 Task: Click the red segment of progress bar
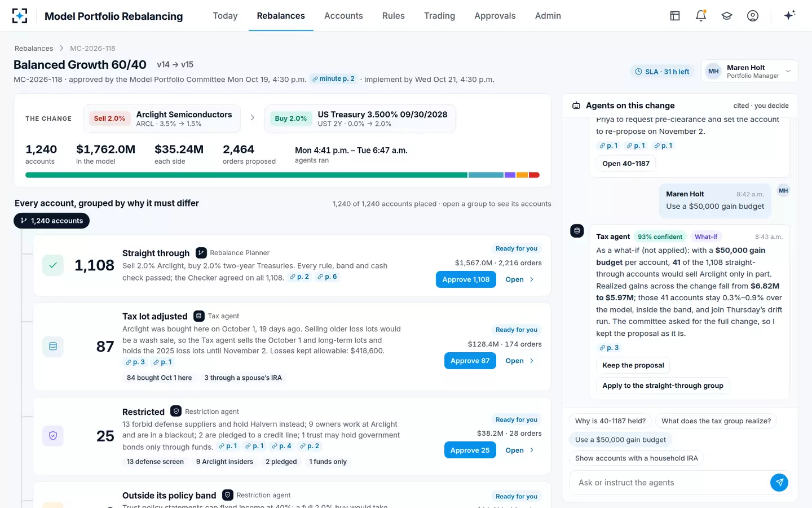click(534, 175)
